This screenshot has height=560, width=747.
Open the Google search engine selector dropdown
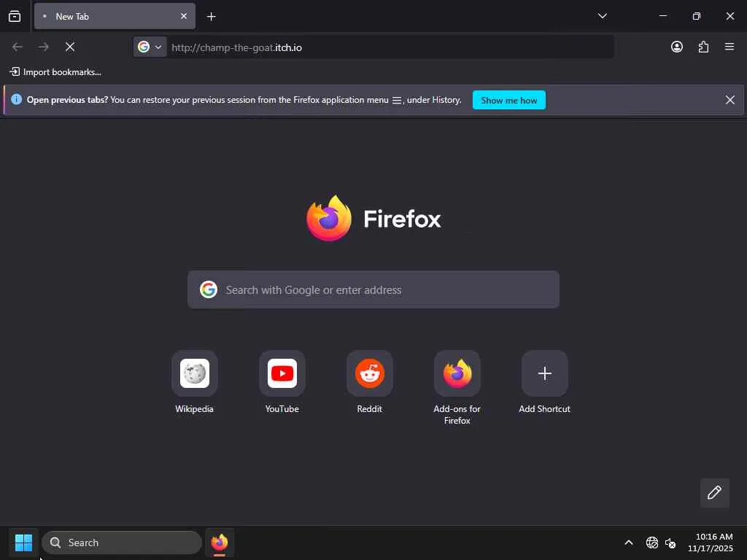point(150,47)
